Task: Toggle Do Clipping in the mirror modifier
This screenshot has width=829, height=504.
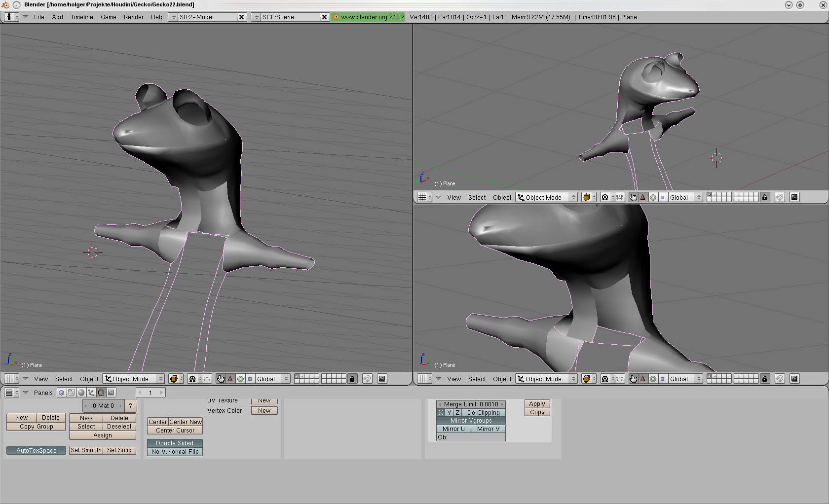Action: [484, 413]
